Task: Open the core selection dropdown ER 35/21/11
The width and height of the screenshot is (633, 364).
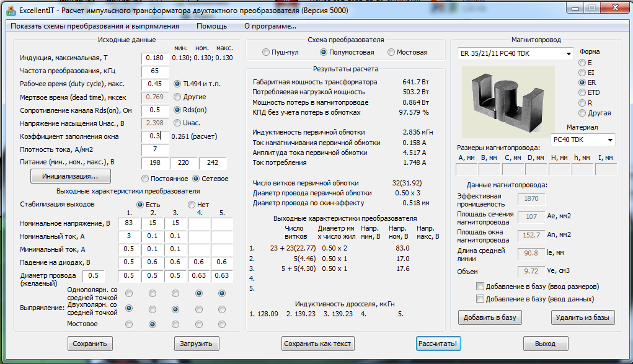Action: tap(516, 53)
